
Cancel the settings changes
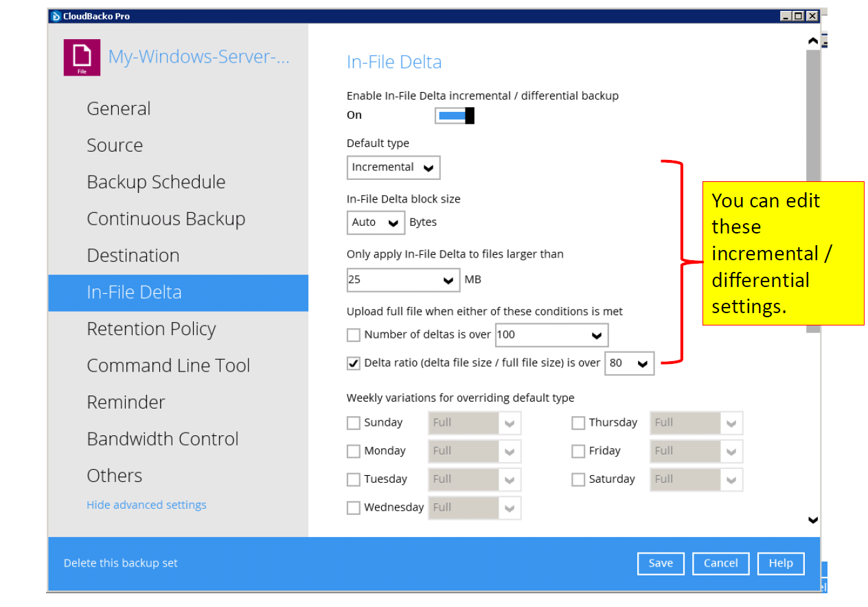click(720, 563)
